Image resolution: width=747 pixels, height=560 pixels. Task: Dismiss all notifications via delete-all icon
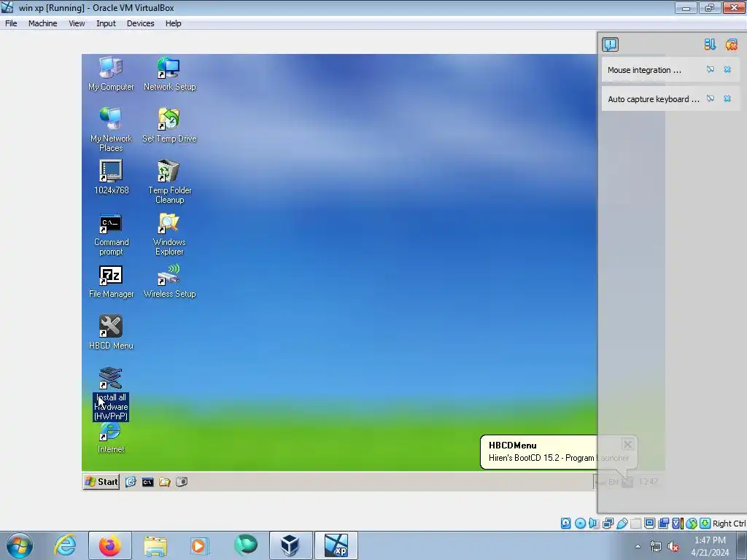[731, 44]
